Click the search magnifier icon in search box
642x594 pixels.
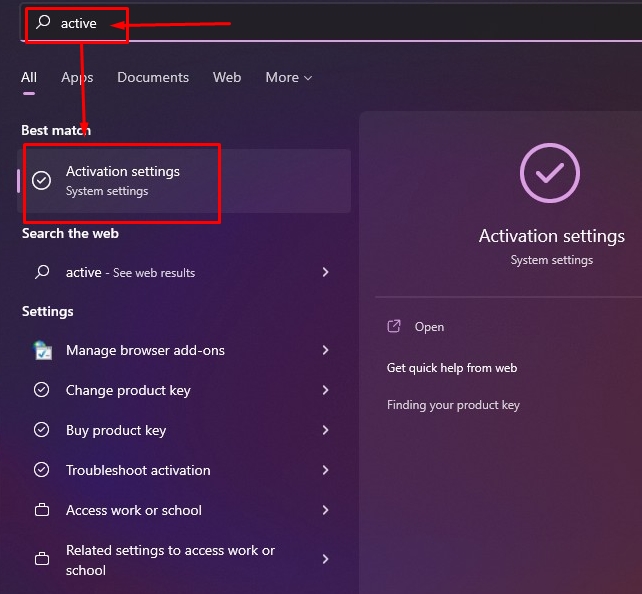click(43, 22)
